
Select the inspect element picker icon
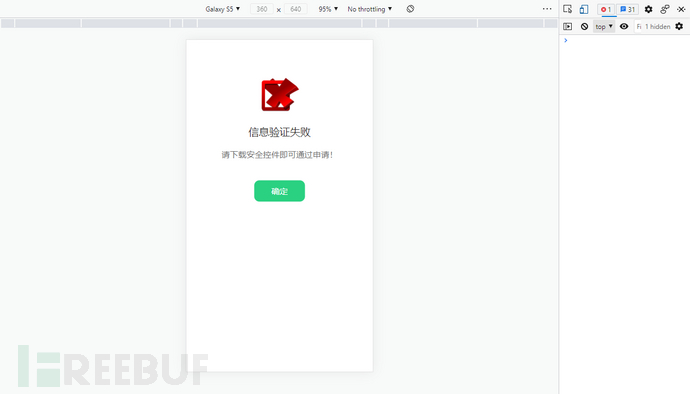point(567,9)
